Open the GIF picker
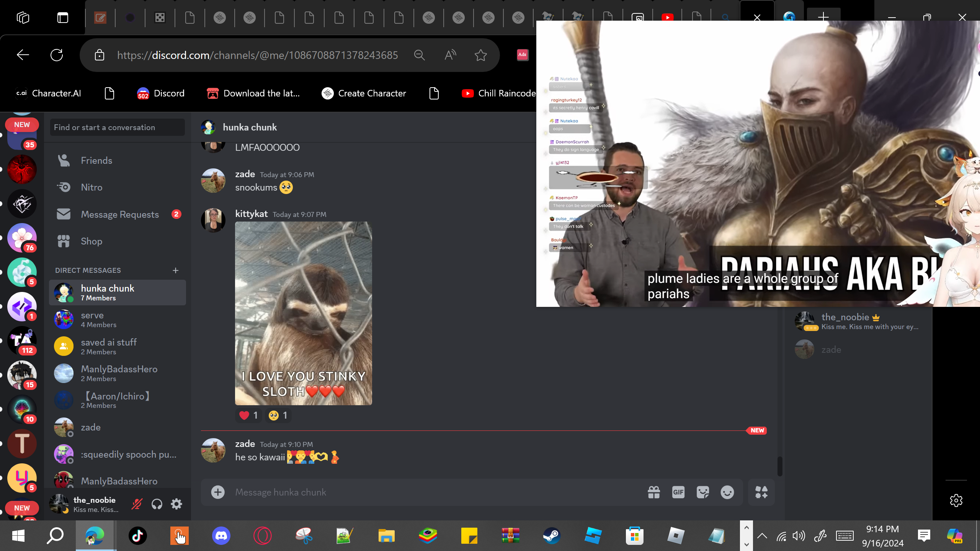 [678, 492]
